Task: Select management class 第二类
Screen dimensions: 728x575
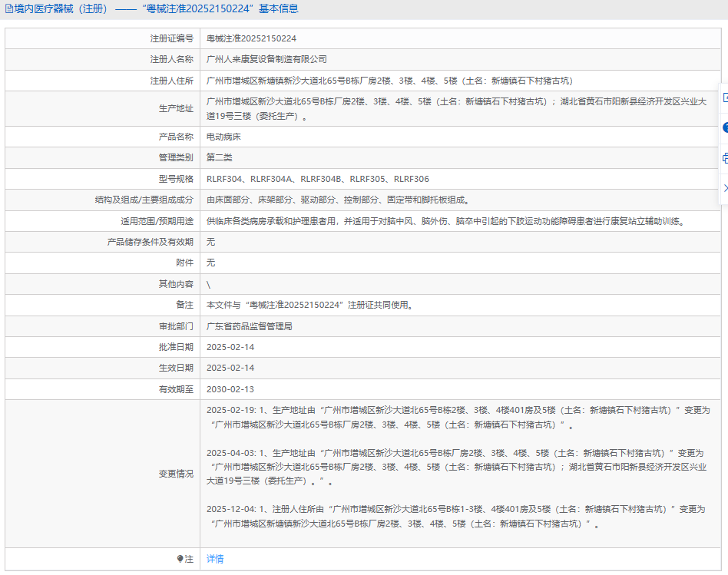Action: 219,158
